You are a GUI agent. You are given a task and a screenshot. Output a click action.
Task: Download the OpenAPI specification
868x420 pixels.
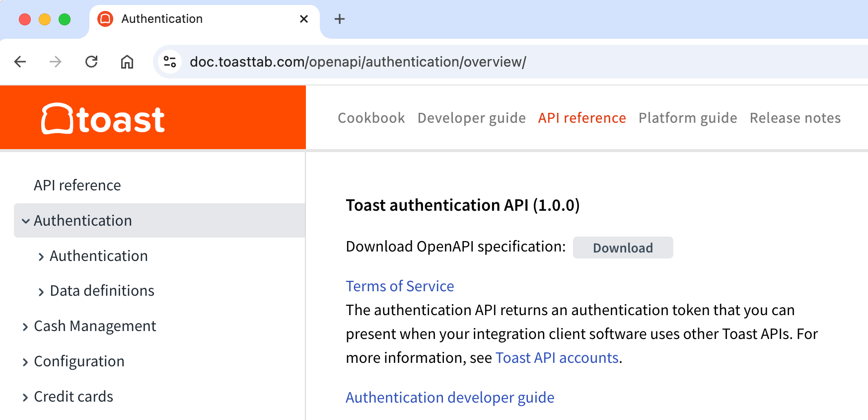[x=623, y=248]
